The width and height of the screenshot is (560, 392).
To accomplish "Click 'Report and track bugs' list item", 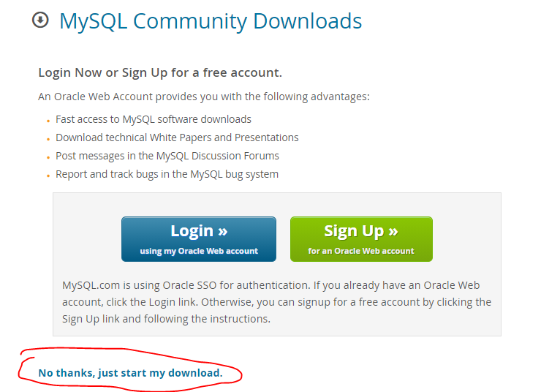I will (x=167, y=174).
